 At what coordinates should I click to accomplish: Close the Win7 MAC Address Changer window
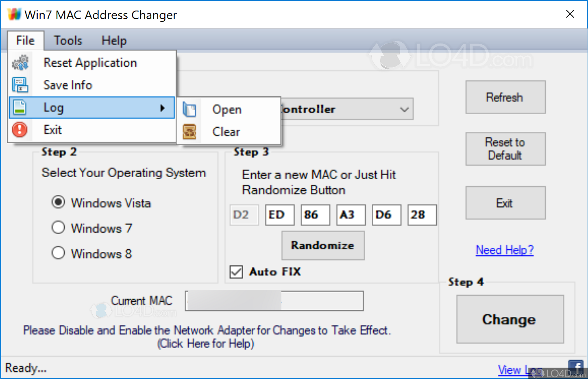[570, 14]
